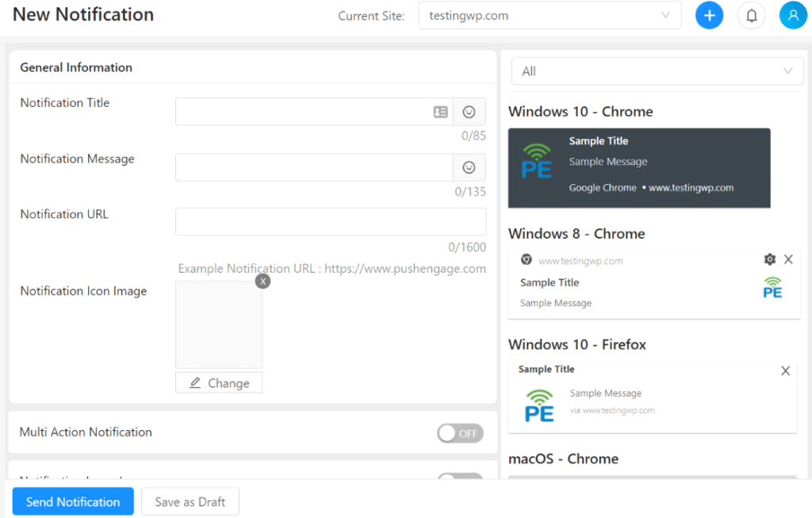Click the blue plus icon in the header
The image size is (812, 518).
tap(709, 15)
